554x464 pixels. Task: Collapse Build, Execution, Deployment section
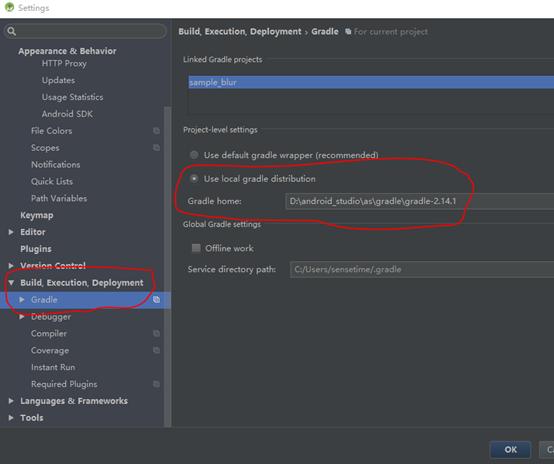[x=11, y=283]
